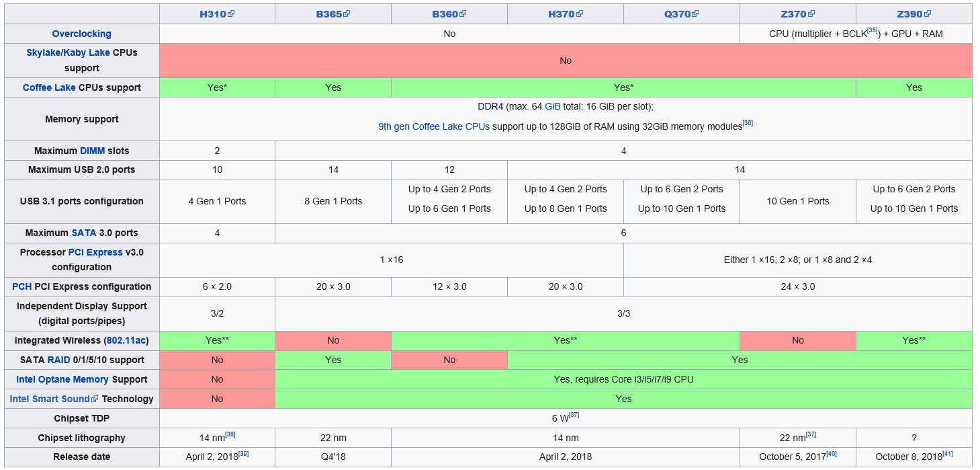980x470 pixels.
Task: Select the '4 Gen 1 Ports' cell
Action: click(217, 201)
